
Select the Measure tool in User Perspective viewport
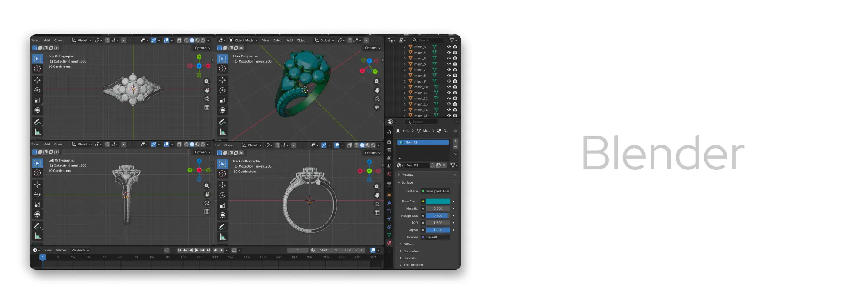click(223, 132)
